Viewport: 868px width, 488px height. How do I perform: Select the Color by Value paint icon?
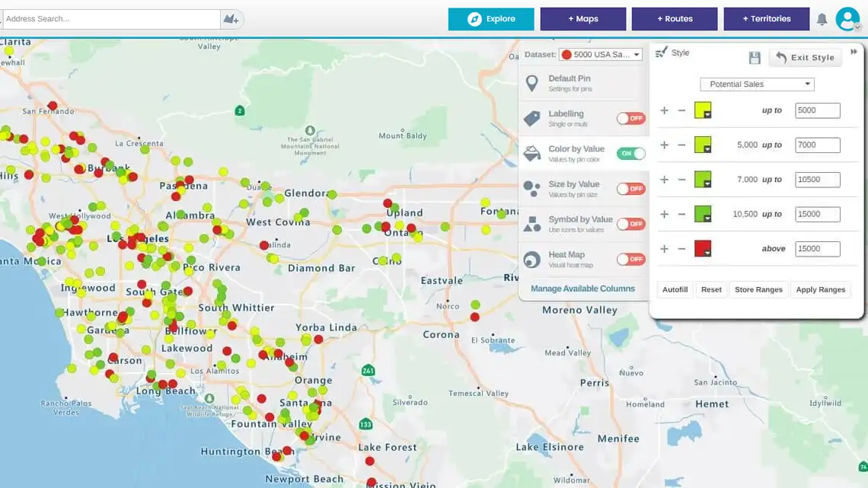(533, 153)
